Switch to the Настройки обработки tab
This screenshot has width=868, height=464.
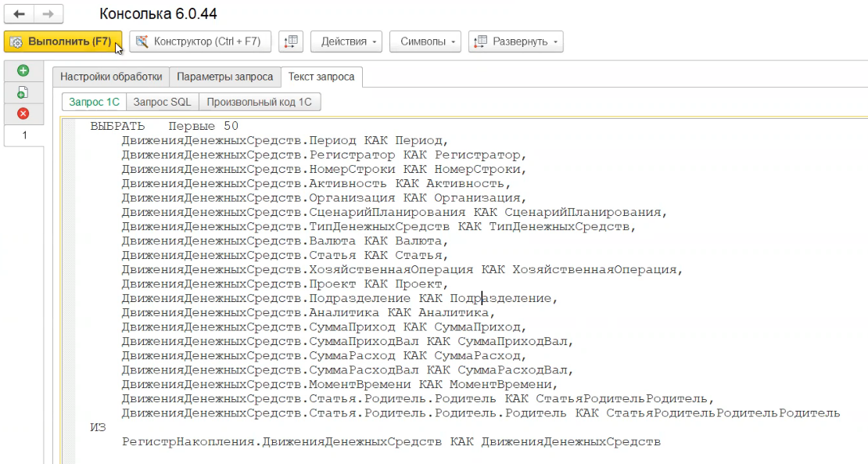click(111, 77)
